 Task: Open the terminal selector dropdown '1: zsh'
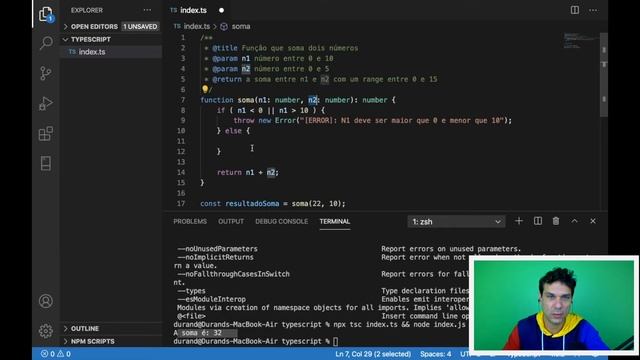click(456, 222)
